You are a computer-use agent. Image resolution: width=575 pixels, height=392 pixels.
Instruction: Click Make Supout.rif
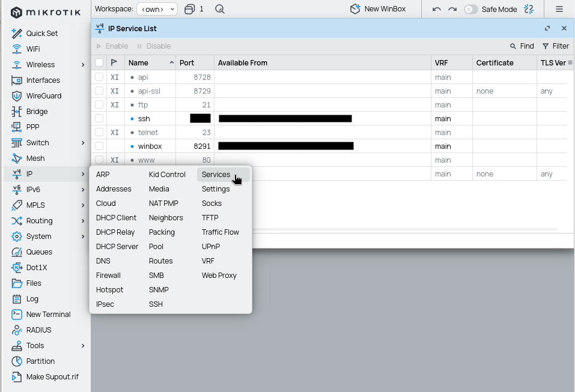(52, 377)
